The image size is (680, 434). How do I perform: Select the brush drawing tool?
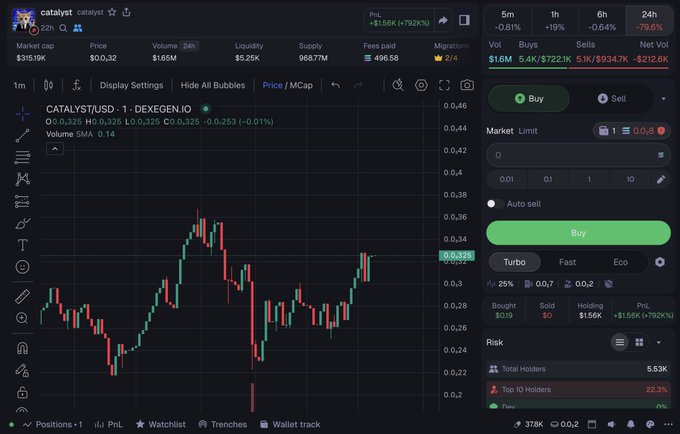(x=23, y=223)
